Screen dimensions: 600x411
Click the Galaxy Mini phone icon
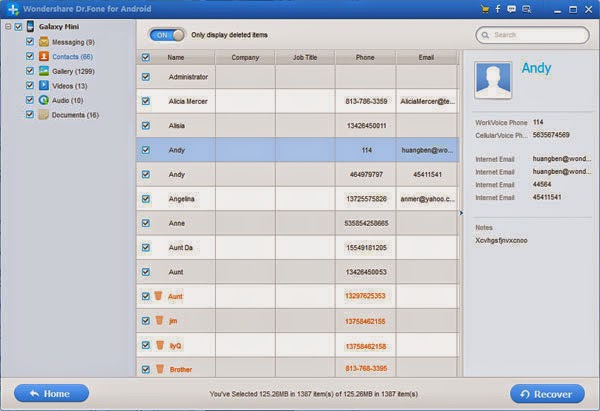(x=30, y=26)
